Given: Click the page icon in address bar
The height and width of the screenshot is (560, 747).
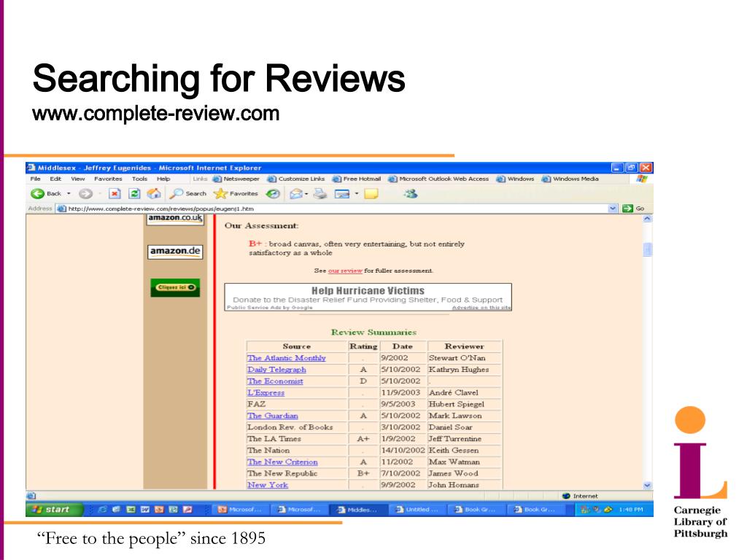Looking at the screenshot, I should click(x=61, y=209).
